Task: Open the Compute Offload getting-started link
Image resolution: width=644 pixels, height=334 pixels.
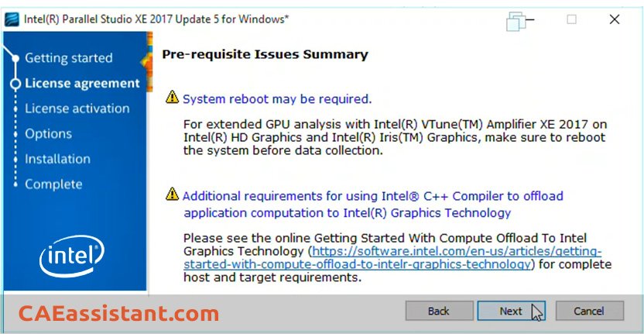Action: tap(392, 257)
